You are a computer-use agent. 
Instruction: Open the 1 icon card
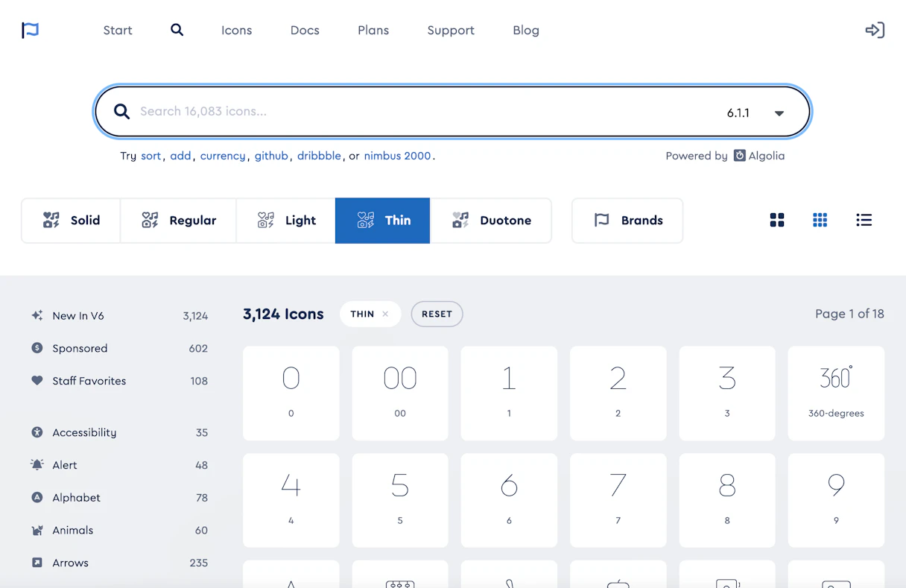(x=509, y=393)
